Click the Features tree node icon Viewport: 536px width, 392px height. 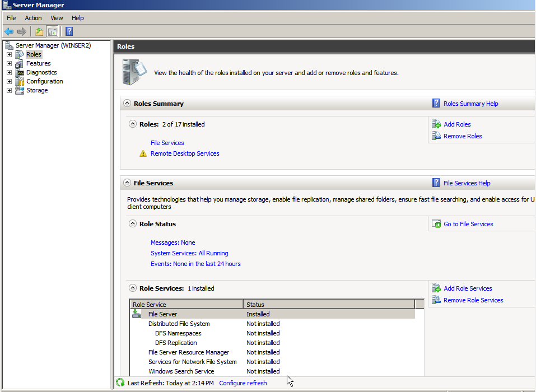(x=20, y=63)
